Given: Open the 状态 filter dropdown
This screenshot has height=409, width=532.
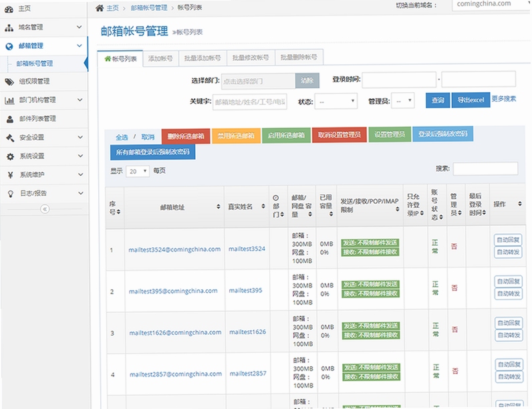Looking at the screenshot, I should pos(336,101).
